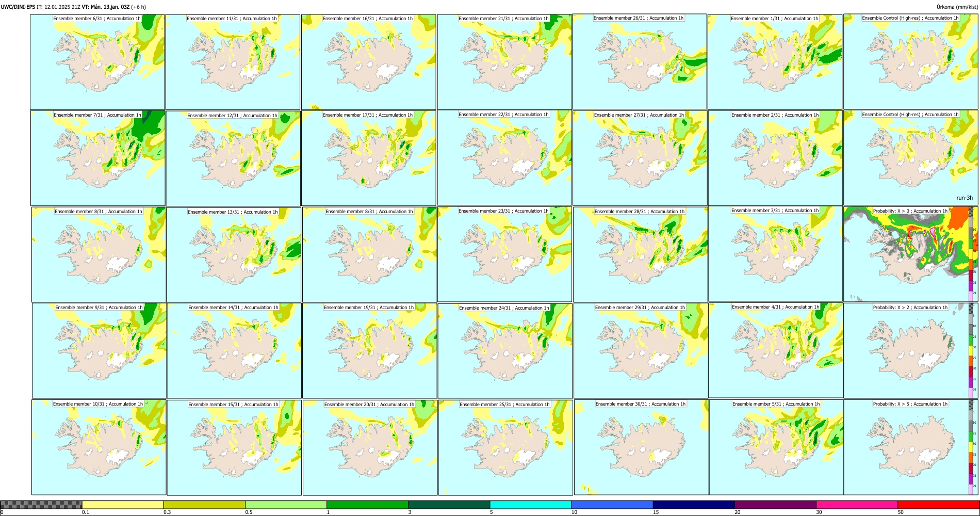Click the 'VT: Mán. 13.jan. 03Z' valid time
980x516 pixels.
106,7
